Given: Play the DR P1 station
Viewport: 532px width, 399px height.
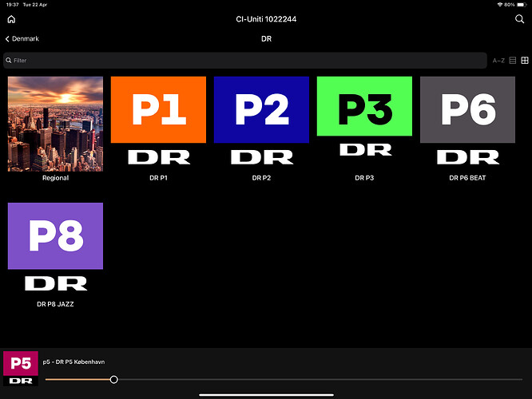Looking at the screenshot, I should click(x=158, y=121).
